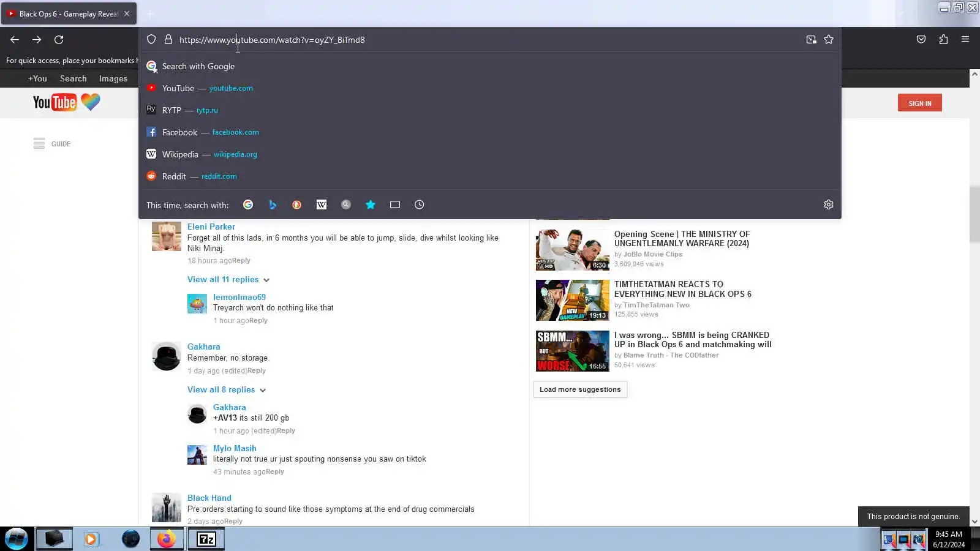
Task: Open the +You link in the top bar
Action: click(37, 78)
